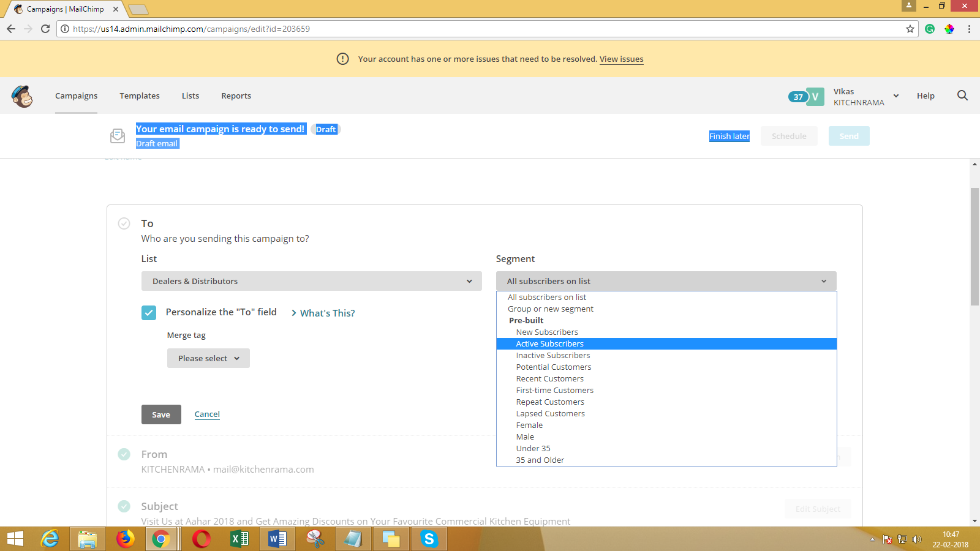The height and width of the screenshot is (551, 980).
Task: Choose Potential Customers segment option
Action: tap(666, 367)
